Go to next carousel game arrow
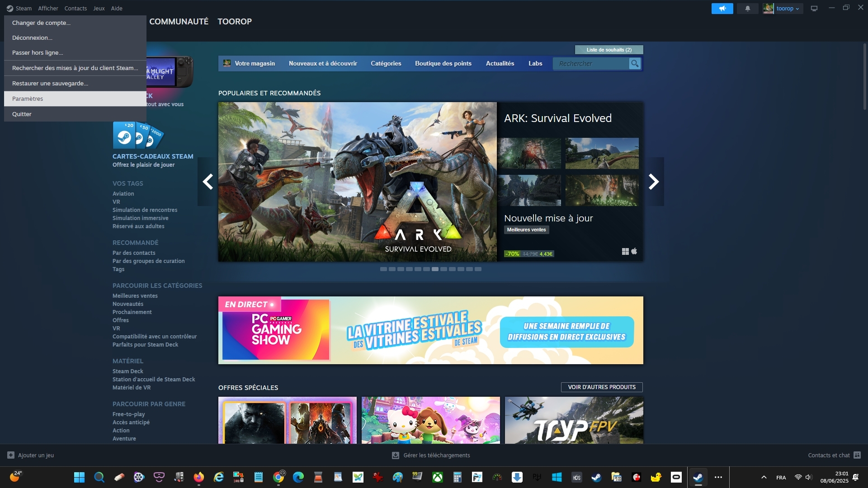868x488 pixels. pos(654,182)
